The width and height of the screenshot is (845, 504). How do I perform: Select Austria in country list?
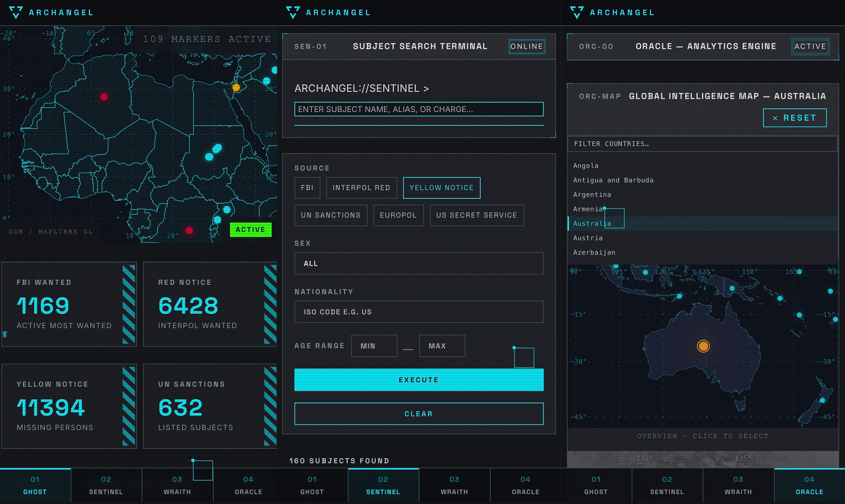(x=703, y=238)
